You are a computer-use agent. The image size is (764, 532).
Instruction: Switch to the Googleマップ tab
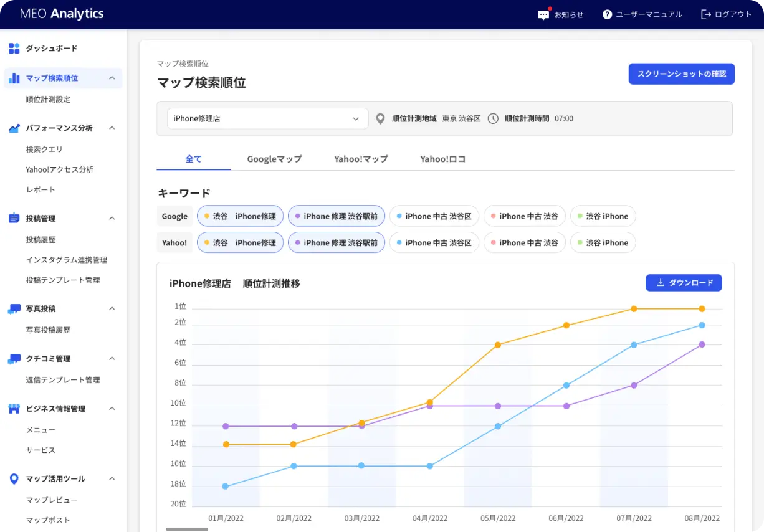(274, 159)
